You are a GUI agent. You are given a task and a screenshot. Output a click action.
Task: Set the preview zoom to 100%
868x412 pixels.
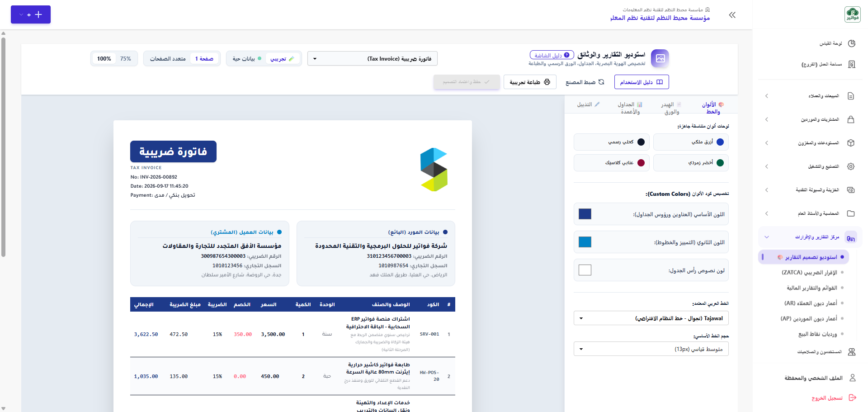(104, 59)
